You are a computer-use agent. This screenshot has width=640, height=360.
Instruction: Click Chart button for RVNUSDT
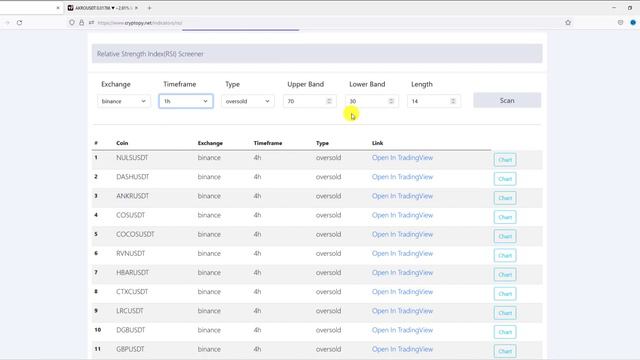click(505, 256)
